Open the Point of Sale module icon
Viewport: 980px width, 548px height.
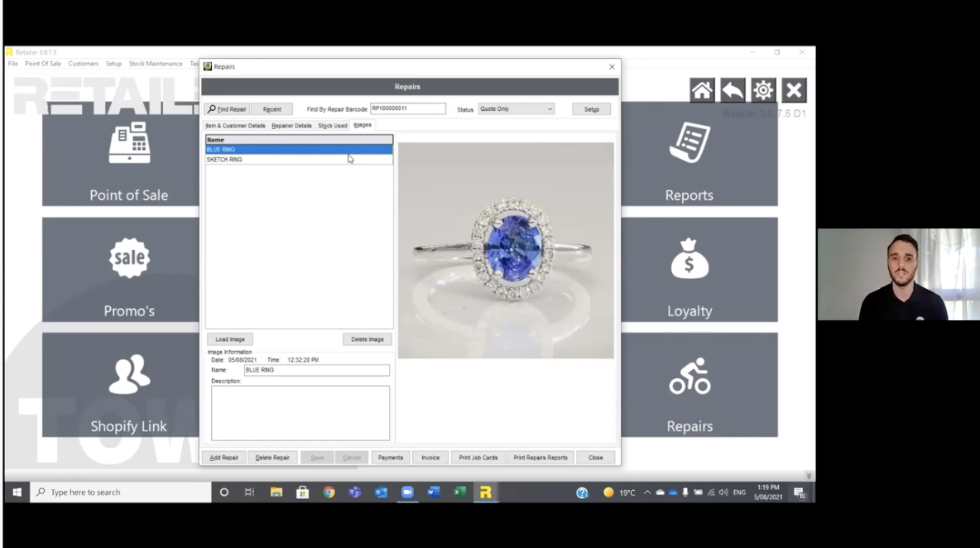(128, 142)
